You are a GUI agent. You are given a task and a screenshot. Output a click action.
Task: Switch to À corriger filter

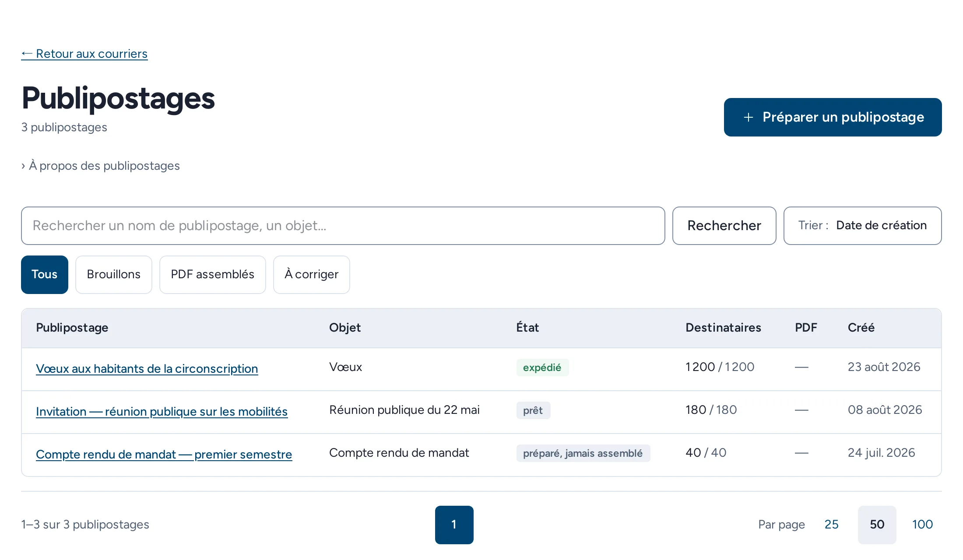tap(312, 275)
